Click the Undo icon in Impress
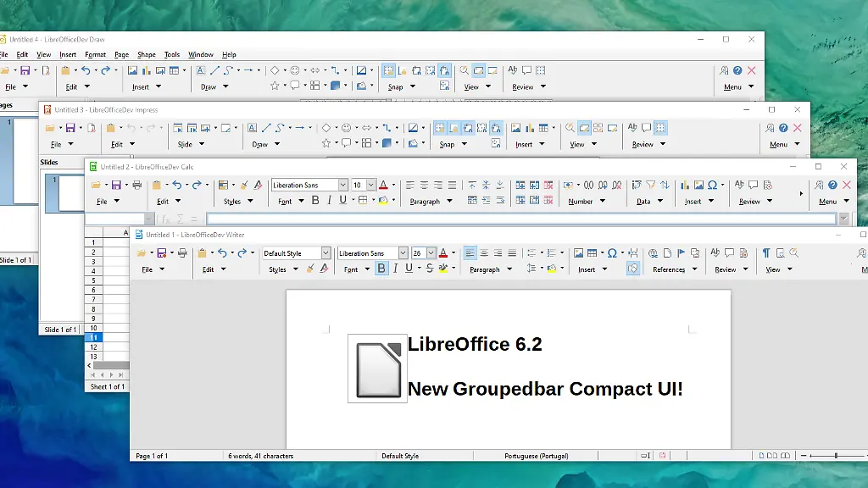Image resolution: width=868 pixels, height=488 pixels. [132, 127]
